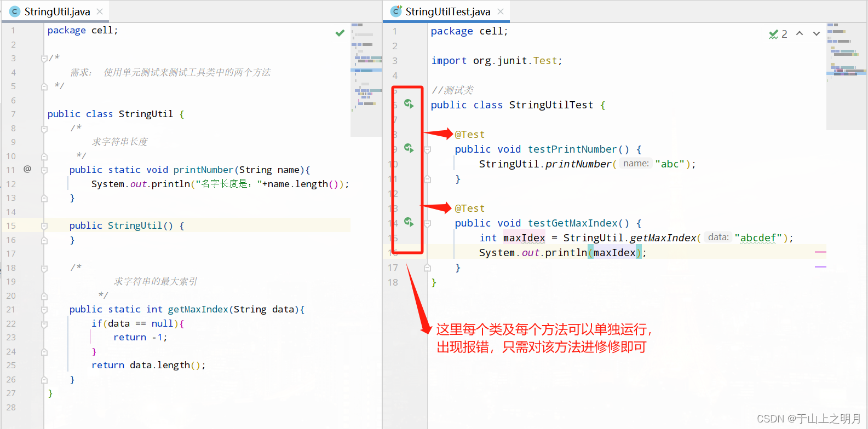868x429 pixels.
Task: Click the class icon on StringUtilTest.java tab
Action: 396,11
